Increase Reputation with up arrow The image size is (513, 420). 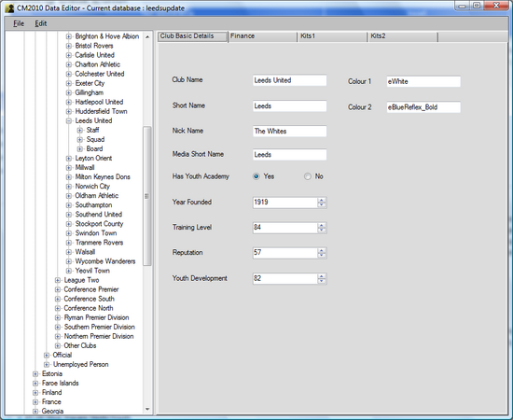tap(322, 250)
